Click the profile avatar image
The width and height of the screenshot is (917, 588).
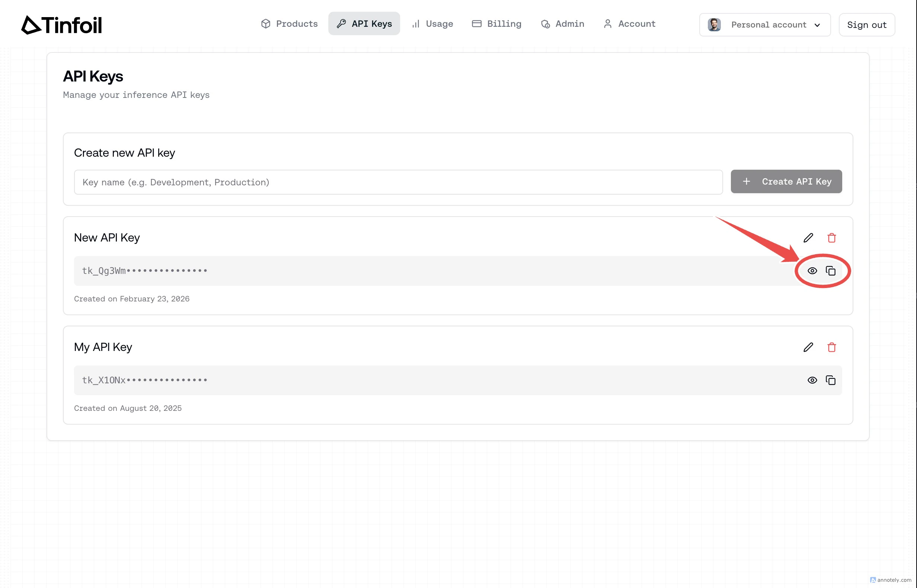[x=714, y=24]
